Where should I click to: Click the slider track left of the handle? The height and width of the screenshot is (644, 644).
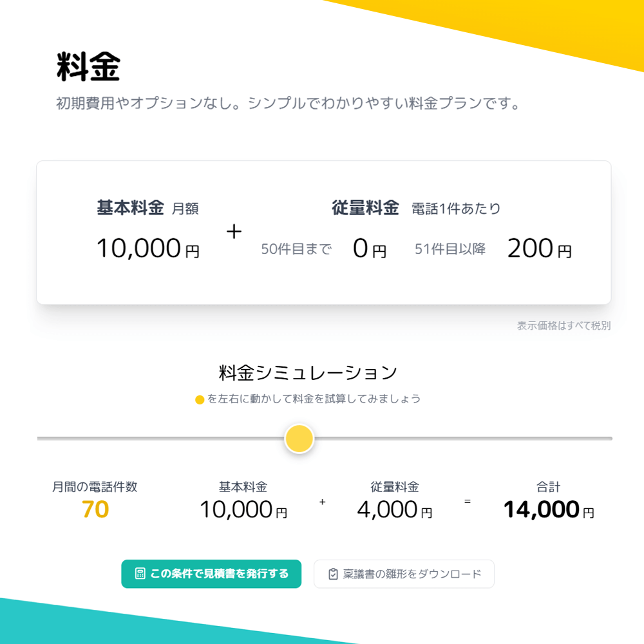[161, 439]
